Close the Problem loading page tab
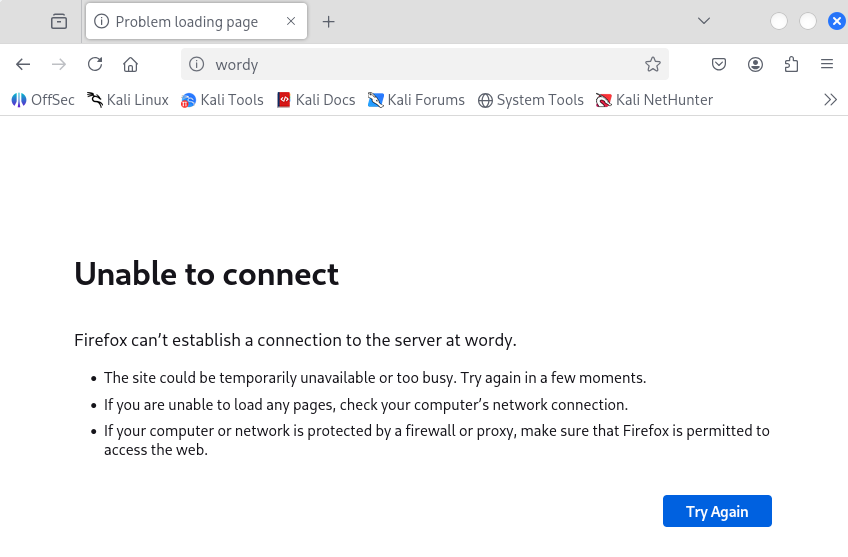 click(x=291, y=21)
